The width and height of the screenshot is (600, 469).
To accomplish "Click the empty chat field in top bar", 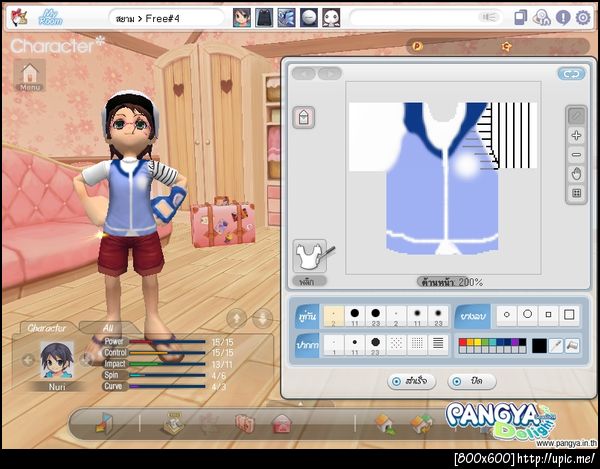I will (426, 18).
